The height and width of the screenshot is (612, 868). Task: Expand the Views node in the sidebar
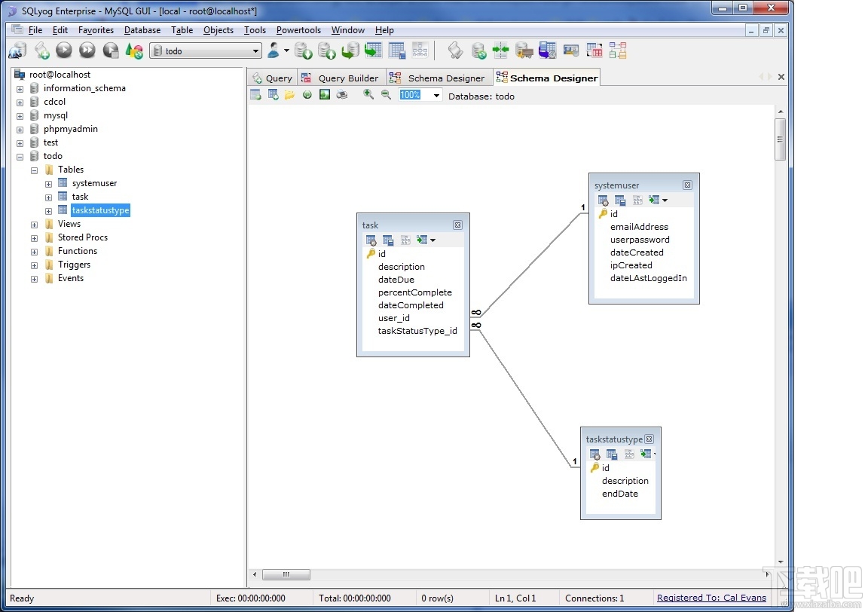33,224
